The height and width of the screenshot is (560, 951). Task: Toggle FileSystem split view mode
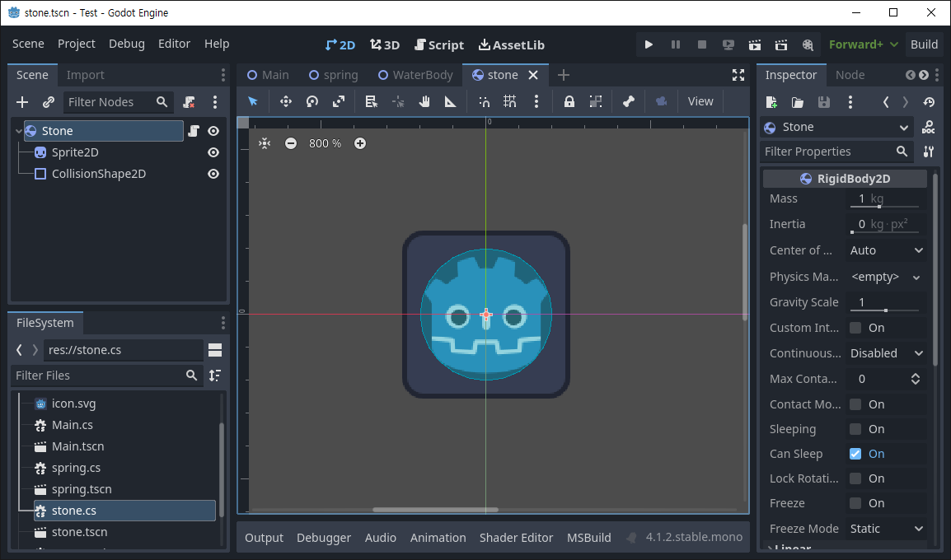pos(215,350)
